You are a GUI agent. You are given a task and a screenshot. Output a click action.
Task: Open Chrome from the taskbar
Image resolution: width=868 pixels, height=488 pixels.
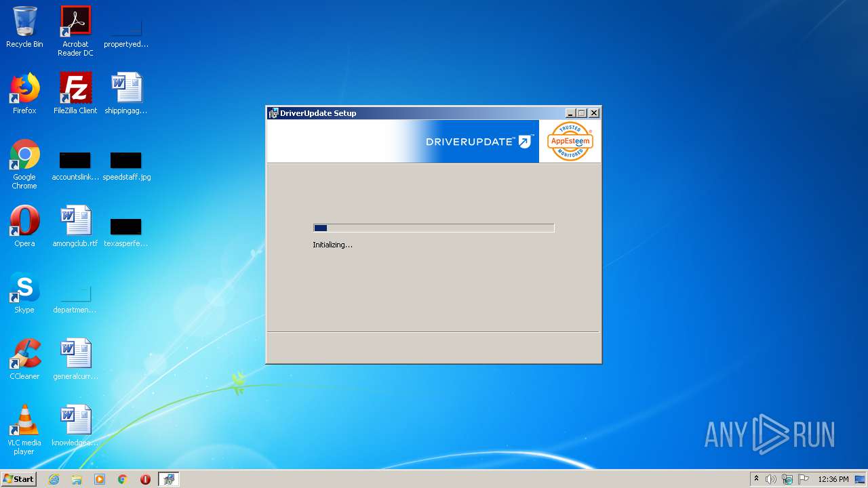pyautogui.click(x=123, y=479)
